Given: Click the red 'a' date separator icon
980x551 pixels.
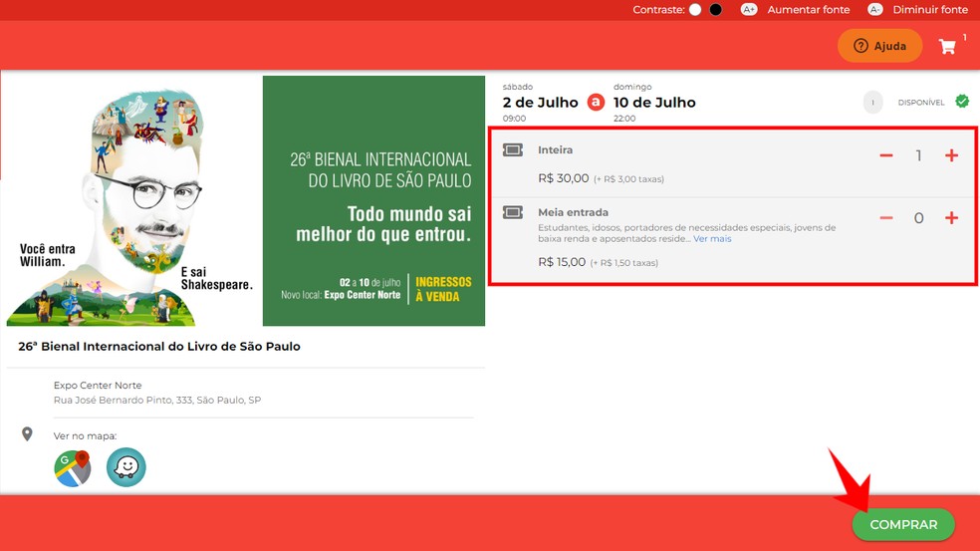Looking at the screenshot, I should (x=596, y=102).
